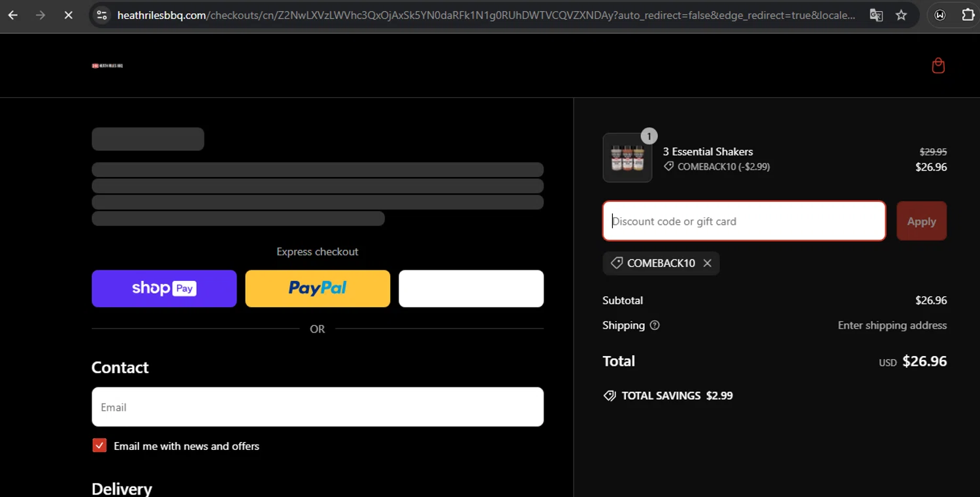Open the red shopping bag cart
The image size is (980, 497).
(x=938, y=66)
